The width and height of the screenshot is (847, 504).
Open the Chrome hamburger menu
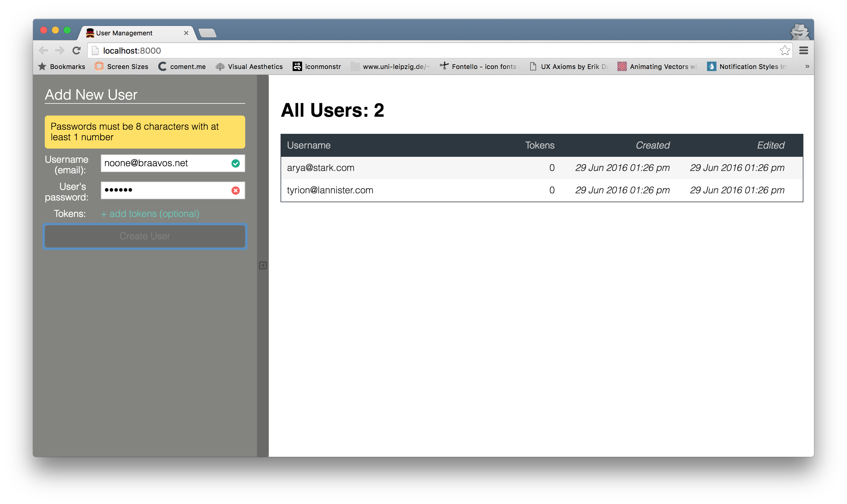[803, 51]
